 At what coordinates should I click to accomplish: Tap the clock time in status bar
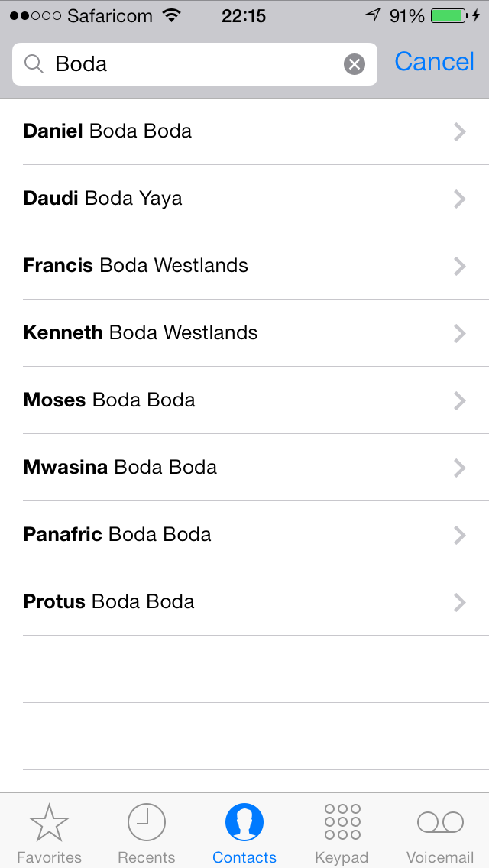coord(244,15)
